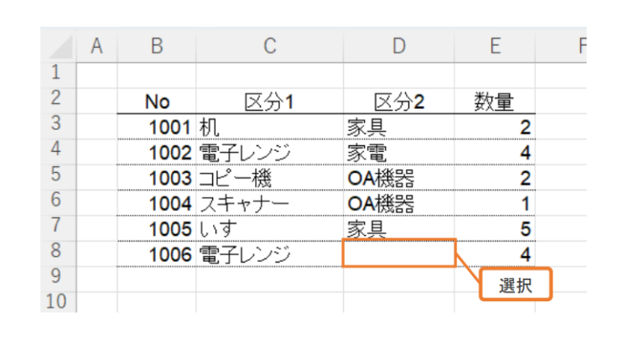Click the 区分1 header cell
The width and height of the screenshot is (644, 344).
click(269, 102)
